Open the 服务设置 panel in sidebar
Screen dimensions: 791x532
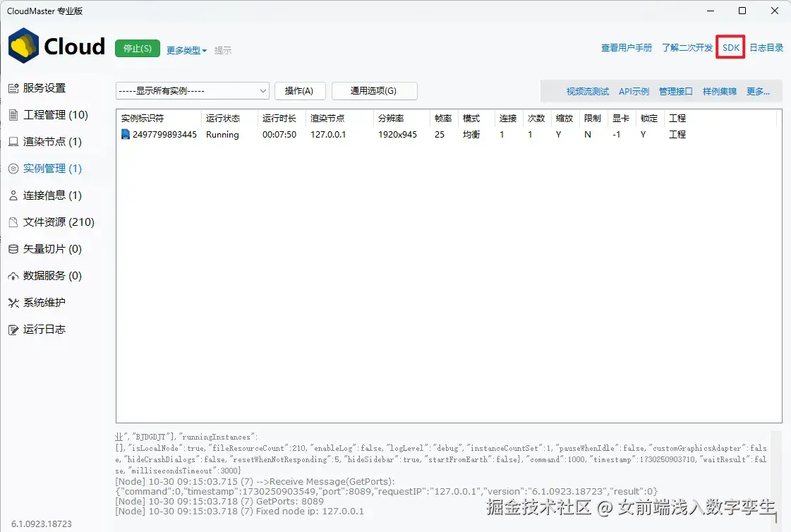pyautogui.click(x=44, y=87)
